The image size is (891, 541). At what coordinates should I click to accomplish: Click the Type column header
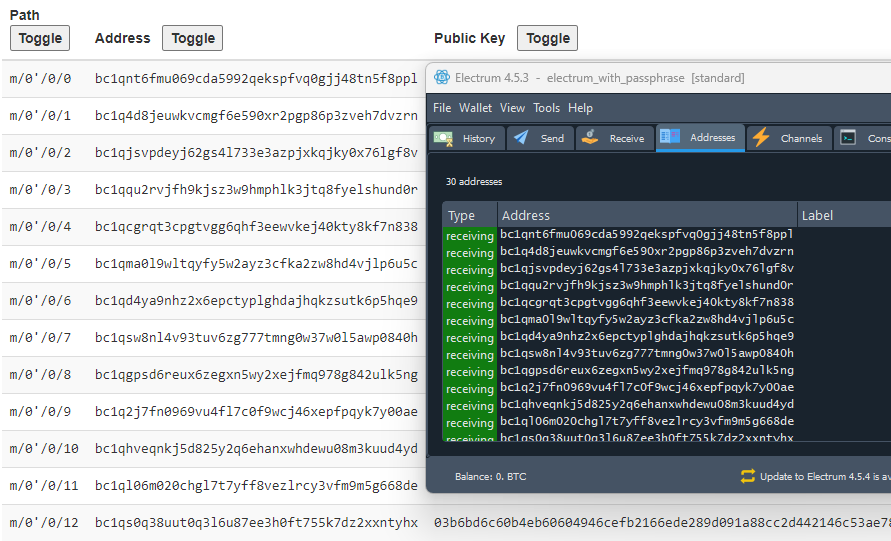(470, 215)
